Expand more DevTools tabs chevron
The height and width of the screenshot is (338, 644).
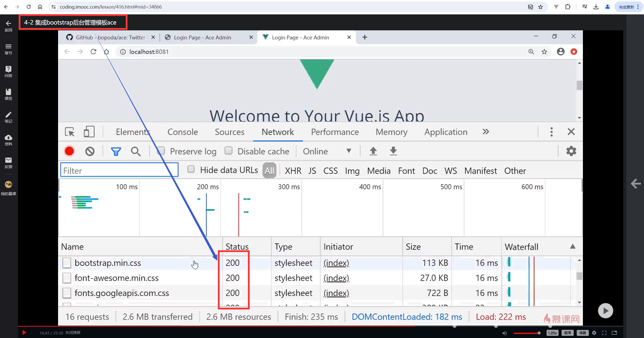486,132
